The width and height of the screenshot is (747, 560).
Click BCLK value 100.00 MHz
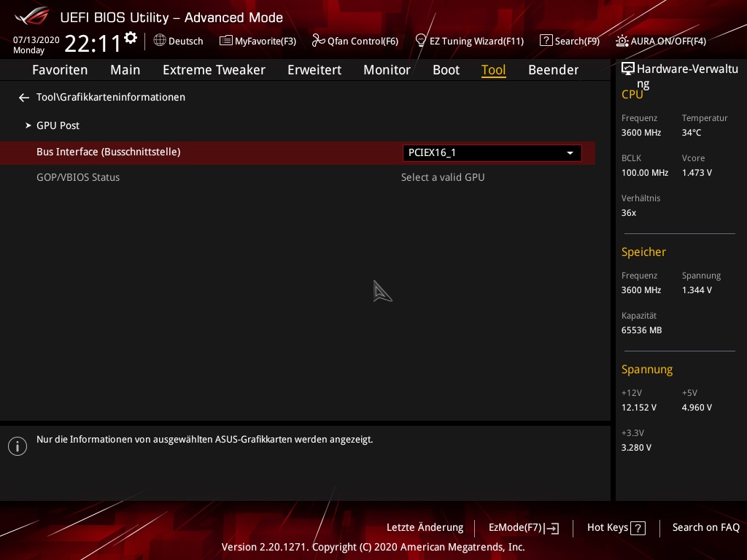(645, 172)
